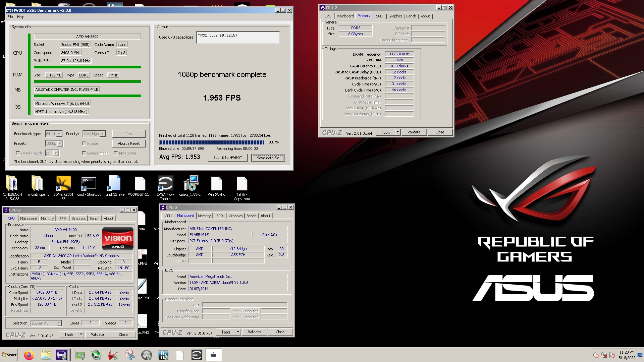
Task: Switch to SPD tab in Memory CPU-Z window
Action: [379, 16]
